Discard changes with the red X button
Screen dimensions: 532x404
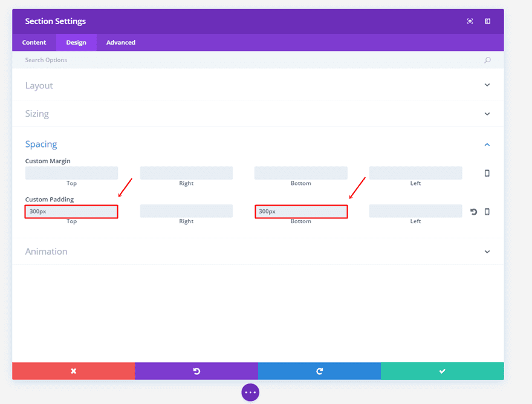pos(73,371)
